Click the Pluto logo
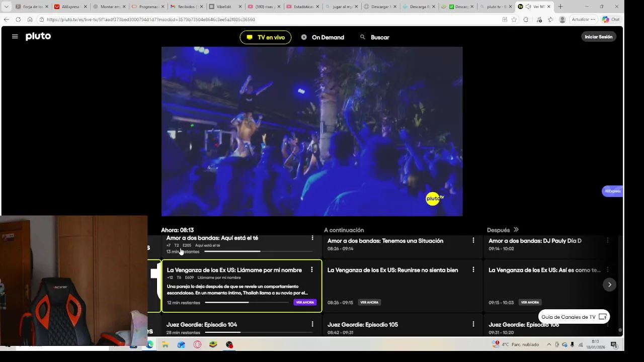 38,36
